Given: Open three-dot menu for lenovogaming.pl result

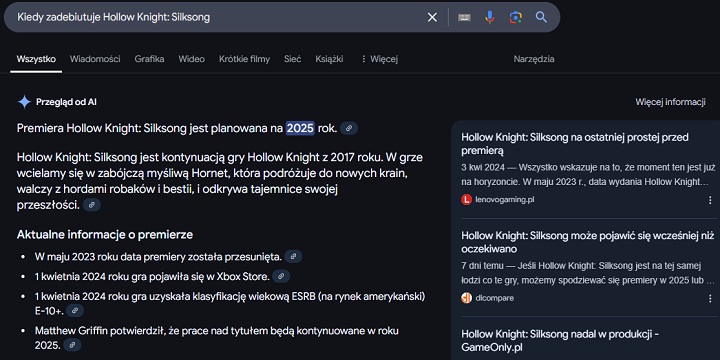Looking at the screenshot, I should pyautogui.click(x=710, y=200).
